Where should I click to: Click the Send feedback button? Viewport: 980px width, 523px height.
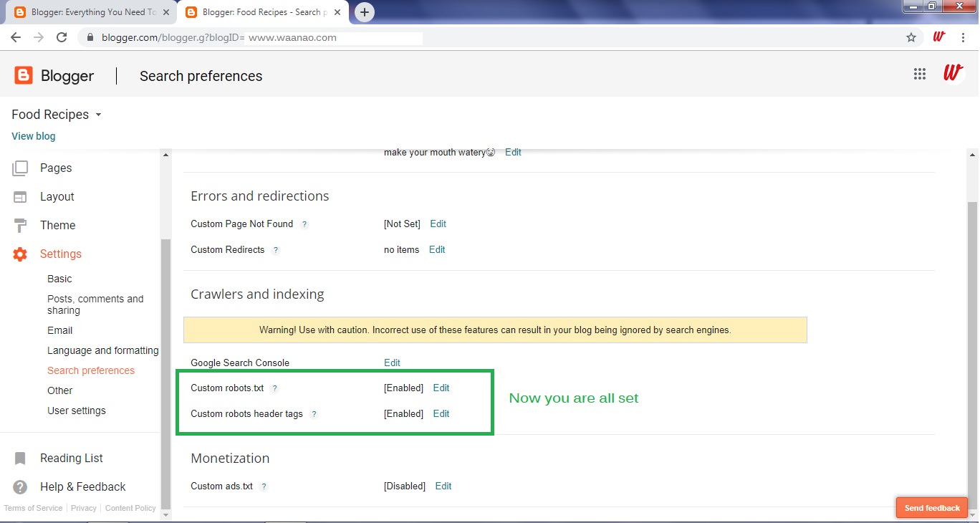(x=932, y=508)
